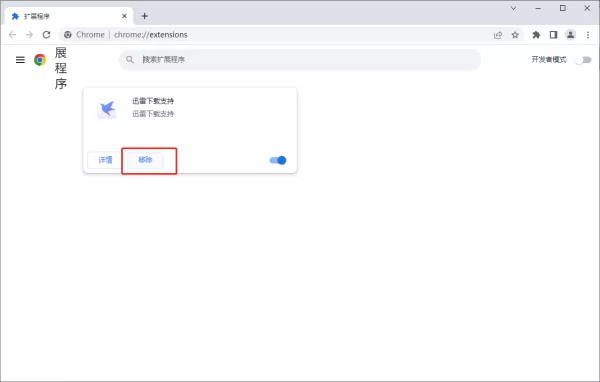This screenshot has height=382, width=600.
Task: Click the forward navigation arrow
Action: pos(29,35)
